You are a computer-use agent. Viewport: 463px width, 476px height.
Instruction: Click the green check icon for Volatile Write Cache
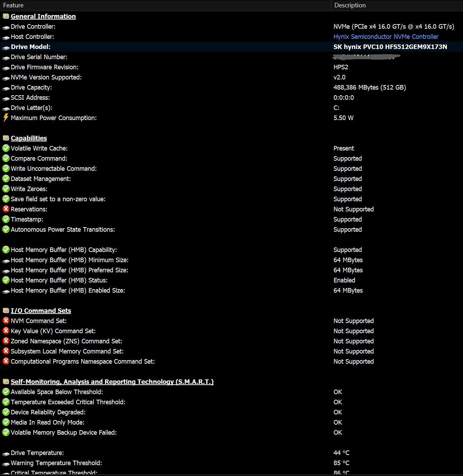6,148
